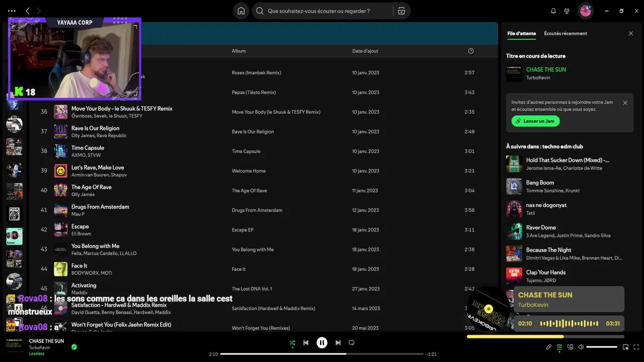The height and width of the screenshot is (362, 644).
Task: Click Raver Dome queue thumbnail
Action: tap(514, 231)
